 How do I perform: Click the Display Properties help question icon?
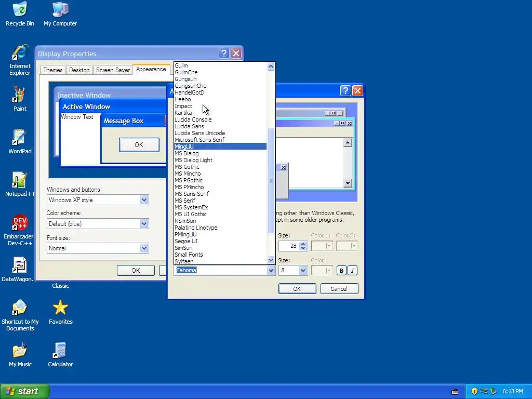tap(224, 54)
